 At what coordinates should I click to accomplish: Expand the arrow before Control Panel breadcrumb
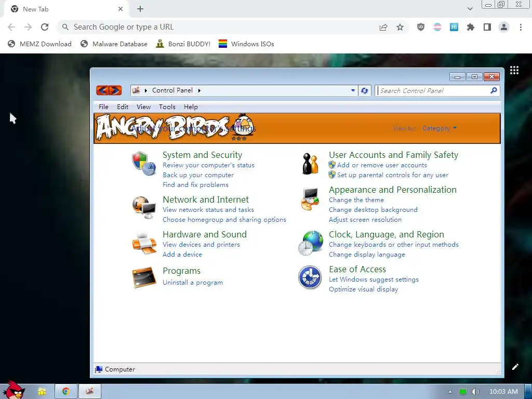pyautogui.click(x=145, y=90)
